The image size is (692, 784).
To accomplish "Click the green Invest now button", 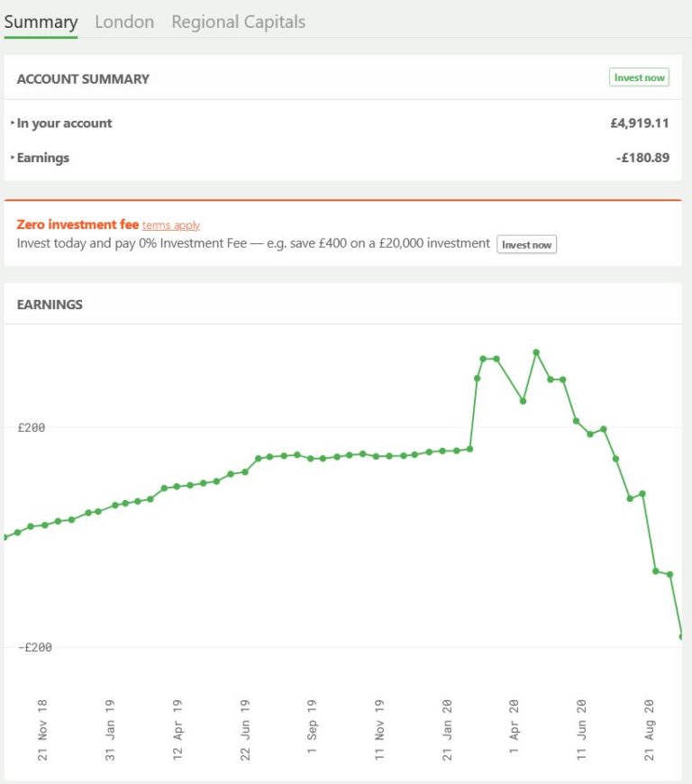I will point(639,77).
